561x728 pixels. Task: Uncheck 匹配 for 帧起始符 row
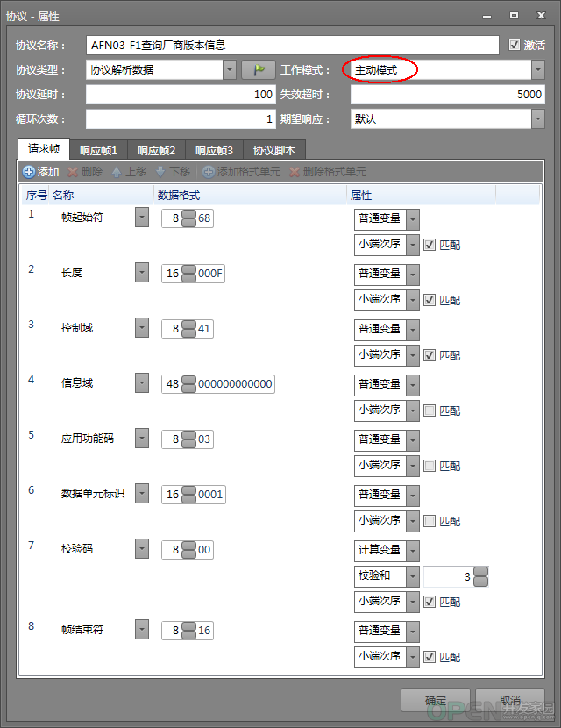coord(430,245)
